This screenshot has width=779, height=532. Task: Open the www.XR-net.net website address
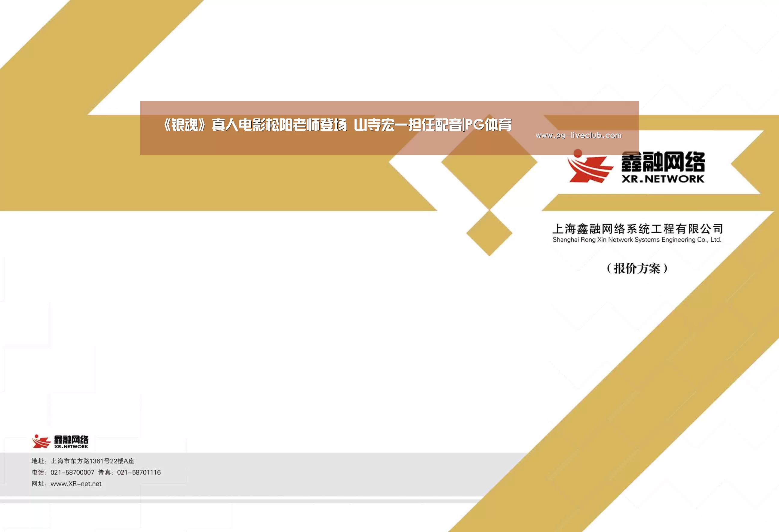pyautogui.click(x=76, y=484)
